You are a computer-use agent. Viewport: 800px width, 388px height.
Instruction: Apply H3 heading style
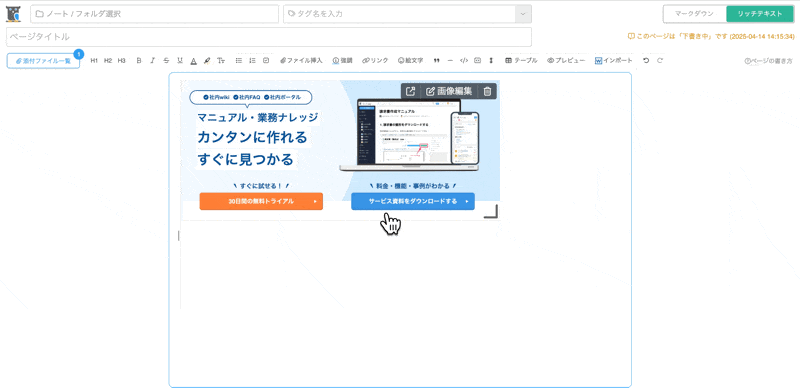pyautogui.click(x=121, y=60)
